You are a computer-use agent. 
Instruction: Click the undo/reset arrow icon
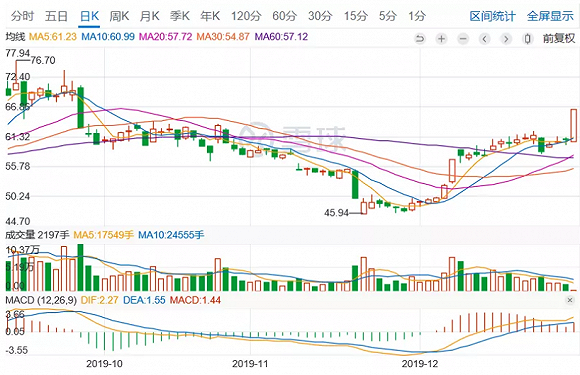420,38
